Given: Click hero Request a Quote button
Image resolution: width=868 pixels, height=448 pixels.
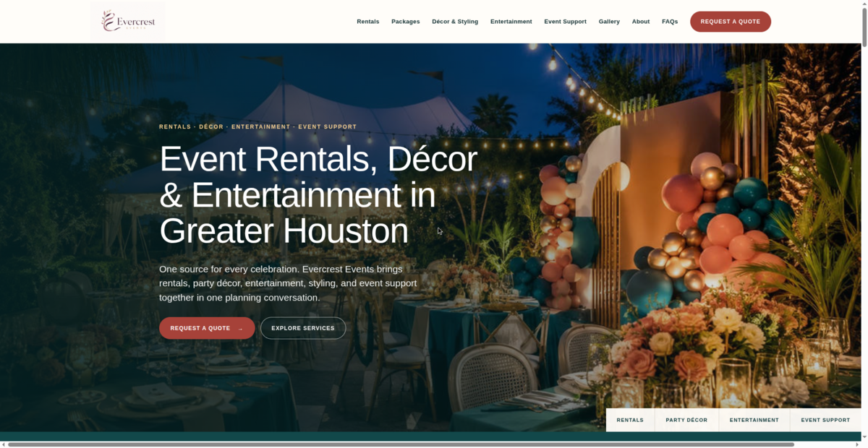Looking at the screenshot, I should 207,328.
